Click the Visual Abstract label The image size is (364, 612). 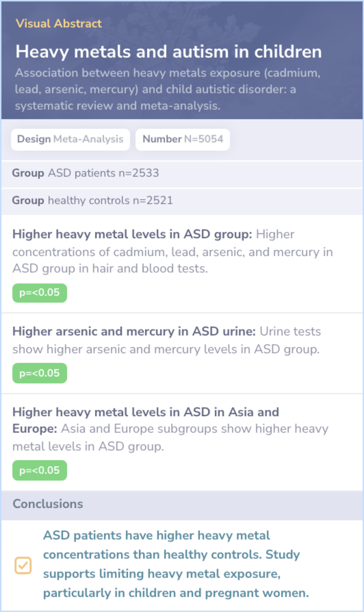pos(59,23)
